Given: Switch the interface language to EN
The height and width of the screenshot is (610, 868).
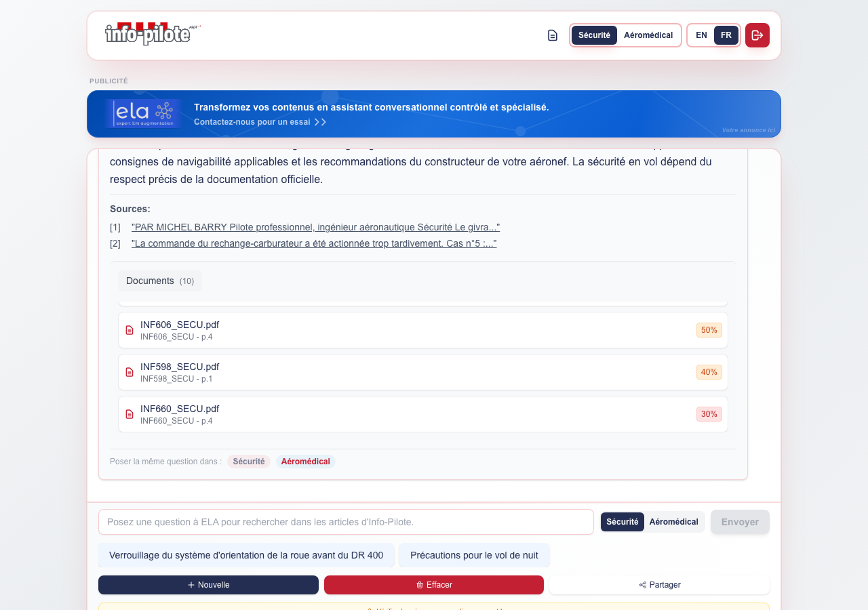Looking at the screenshot, I should [701, 35].
